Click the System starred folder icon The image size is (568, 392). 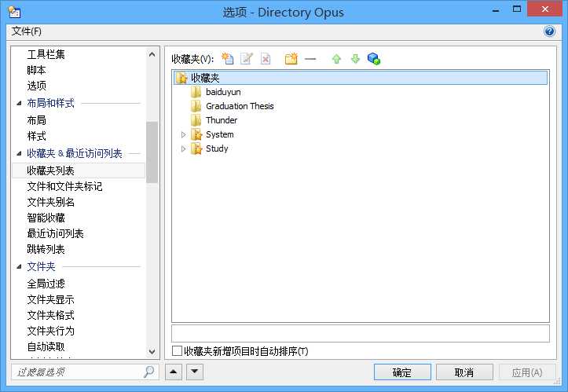tap(196, 134)
